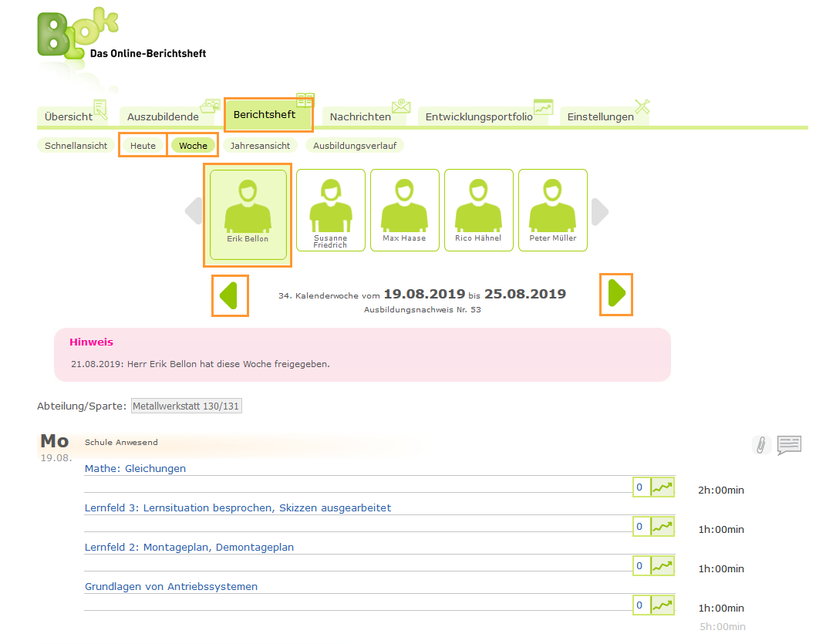826x644 pixels.
Task: Open the comment bubble icon for Monday
Action: click(x=789, y=444)
